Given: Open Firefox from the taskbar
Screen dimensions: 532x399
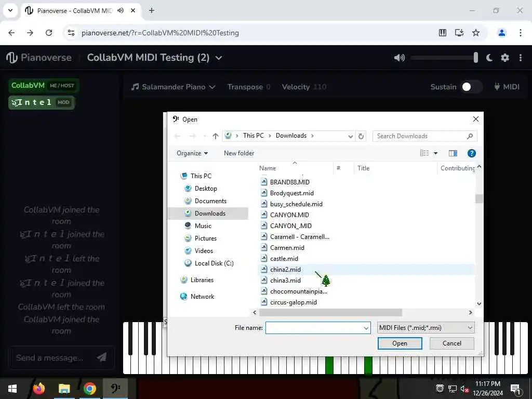Looking at the screenshot, I should click(38, 388).
